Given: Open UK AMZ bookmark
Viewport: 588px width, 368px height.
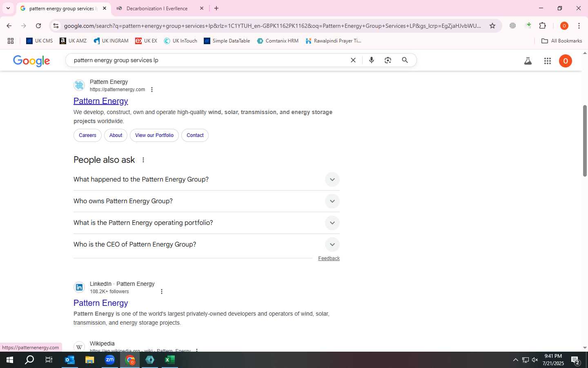Looking at the screenshot, I should click(x=73, y=41).
